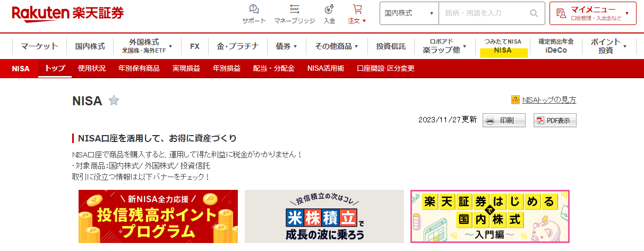Open the 注文 shopping cart menu
This screenshot has width=644, height=251.
tap(357, 14)
